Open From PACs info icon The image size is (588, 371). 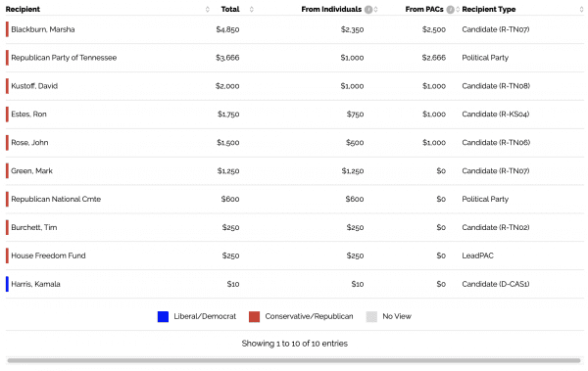click(451, 10)
